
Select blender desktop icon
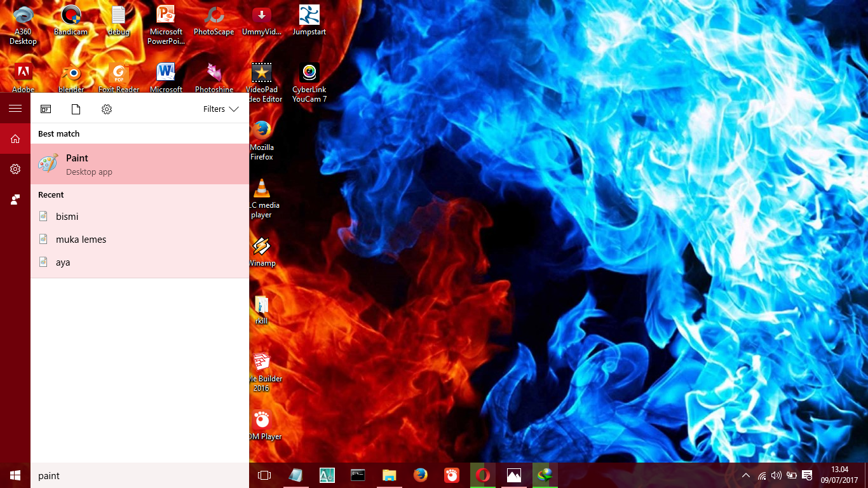pyautogui.click(x=71, y=78)
